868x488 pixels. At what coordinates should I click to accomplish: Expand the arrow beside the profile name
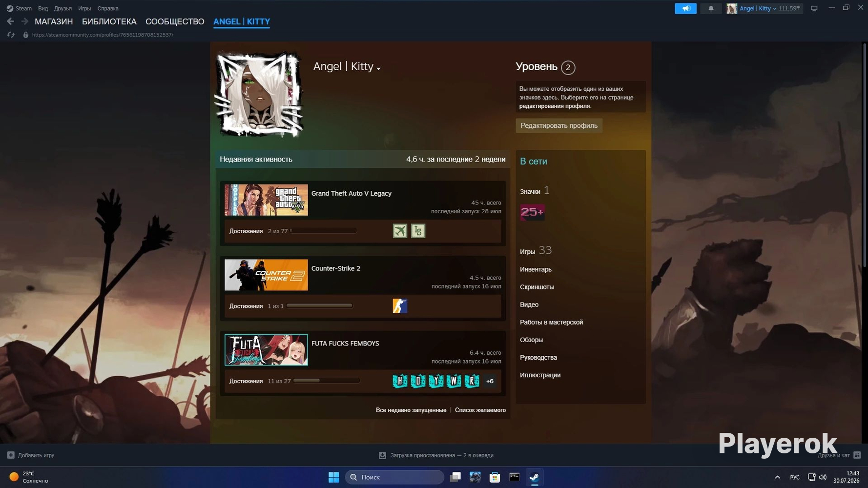point(378,69)
